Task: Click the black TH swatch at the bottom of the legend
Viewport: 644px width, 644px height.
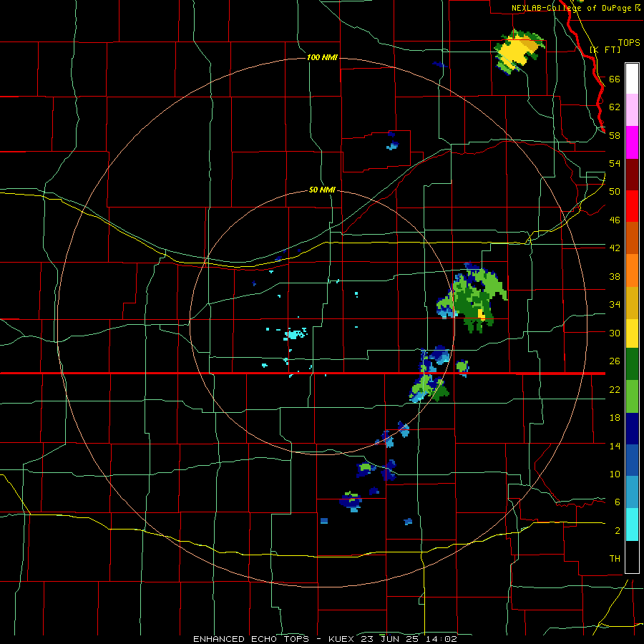Action: coord(632,556)
